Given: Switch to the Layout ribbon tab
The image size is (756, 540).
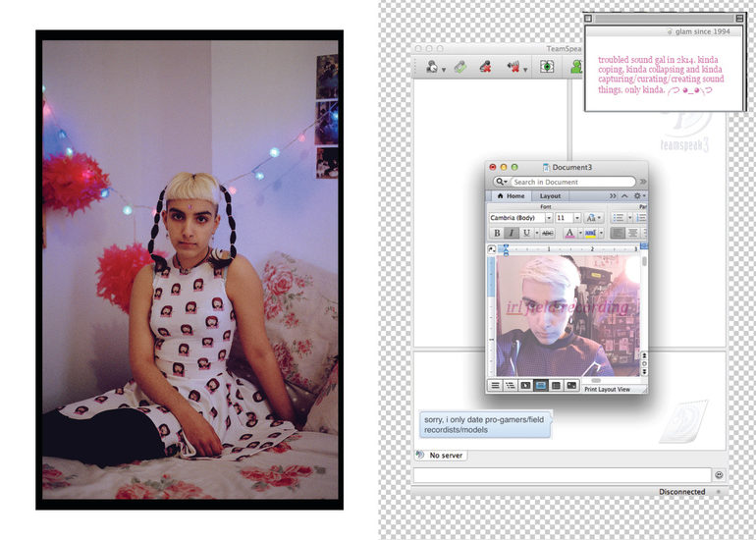Looking at the screenshot, I should pyautogui.click(x=550, y=196).
